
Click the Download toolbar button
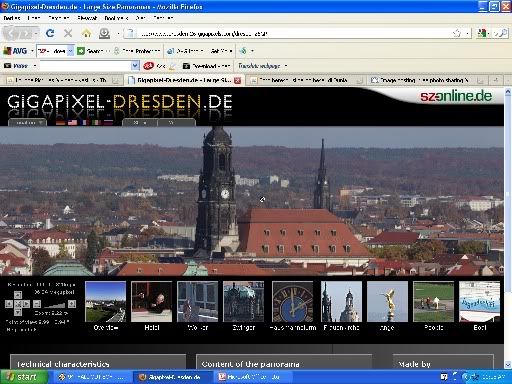pos(207,66)
